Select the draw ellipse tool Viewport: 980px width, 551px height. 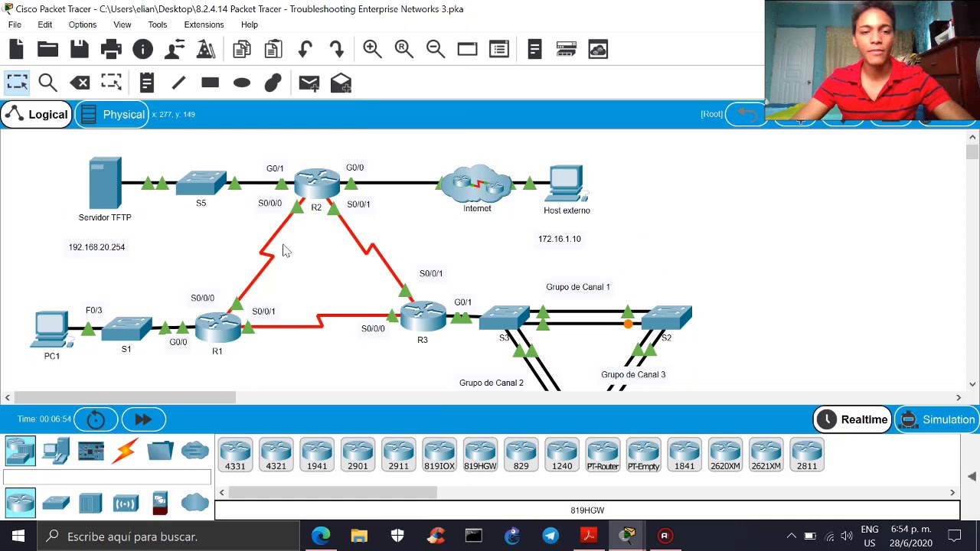[241, 83]
